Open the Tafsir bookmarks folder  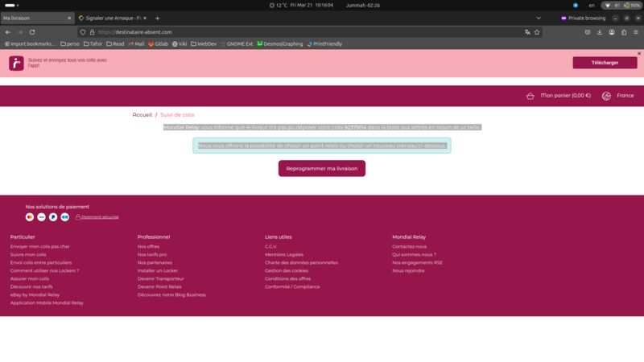click(x=93, y=44)
